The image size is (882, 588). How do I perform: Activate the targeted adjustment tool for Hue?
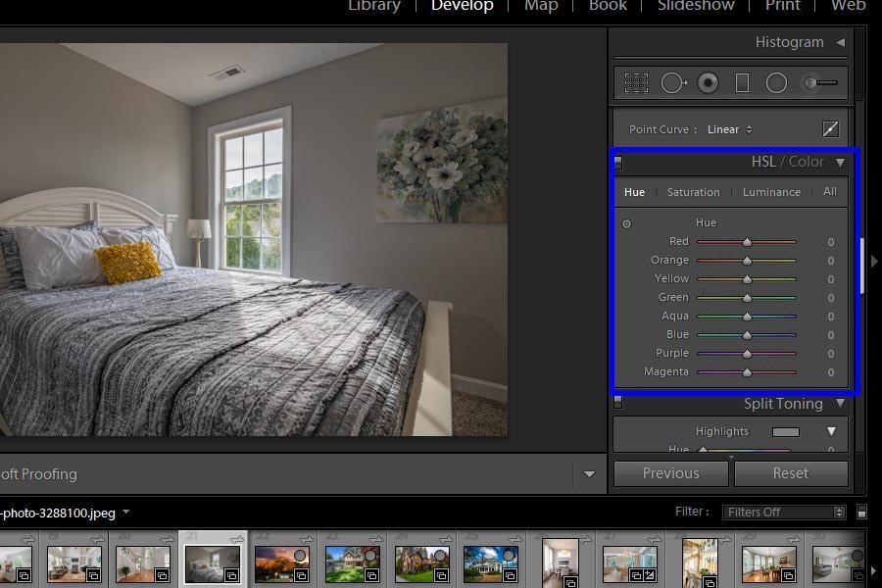pos(627,223)
